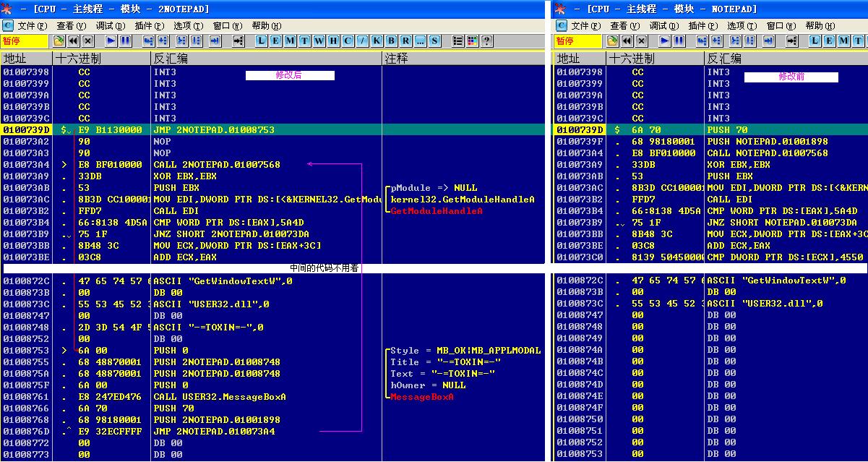Viewport: 868px width, 462px height.
Task: Open 文件(F) menu in the 2NOTEPAD window
Action: (33, 25)
